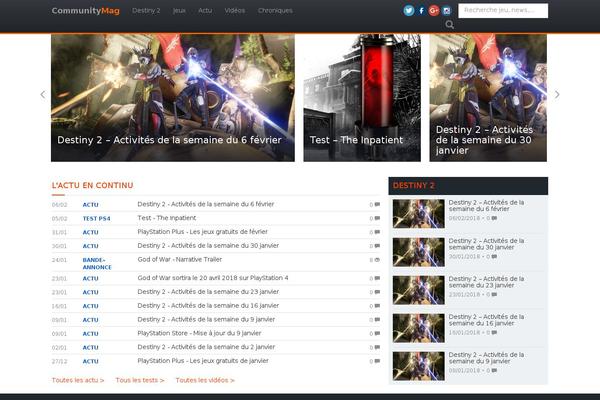Open the Chroniques menu
The image size is (600, 400).
tap(275, 11)
